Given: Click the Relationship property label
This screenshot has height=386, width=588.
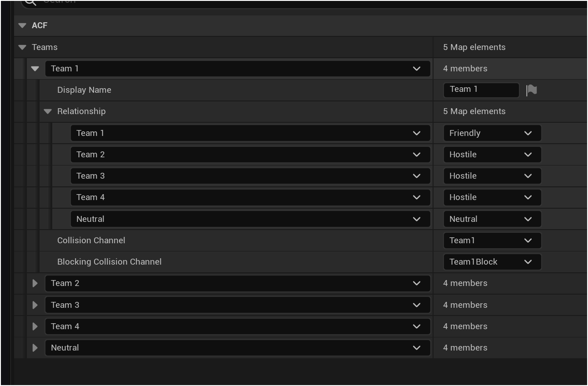Looking at the screenshot, I should pyautogui.click(x=81, y=111).
